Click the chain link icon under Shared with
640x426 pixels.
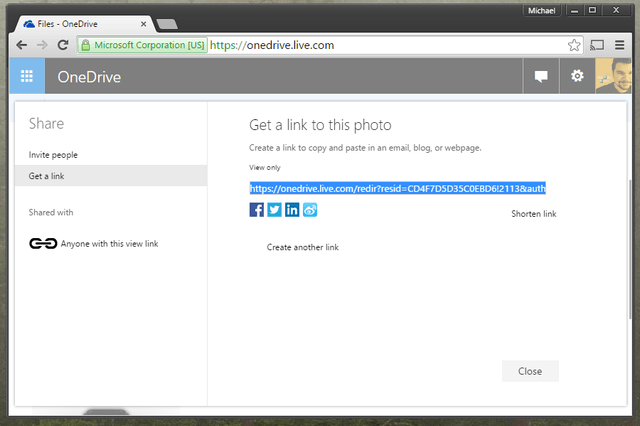(x=43, y=244)
